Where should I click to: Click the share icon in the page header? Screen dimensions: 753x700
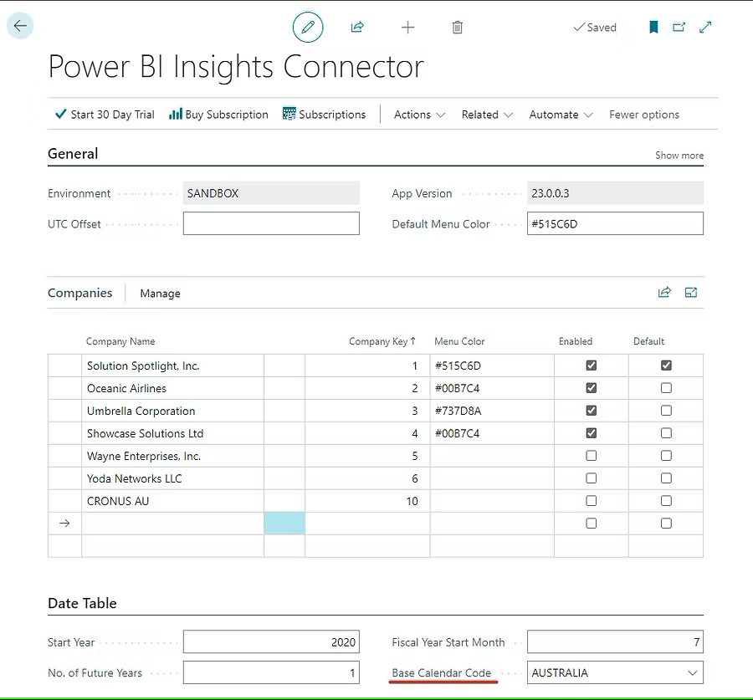coord(357,27)
